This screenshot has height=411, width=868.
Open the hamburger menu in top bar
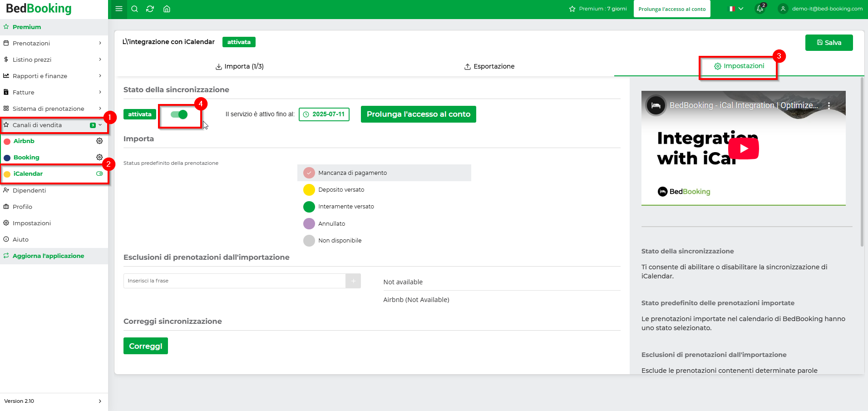coord(119,9)
